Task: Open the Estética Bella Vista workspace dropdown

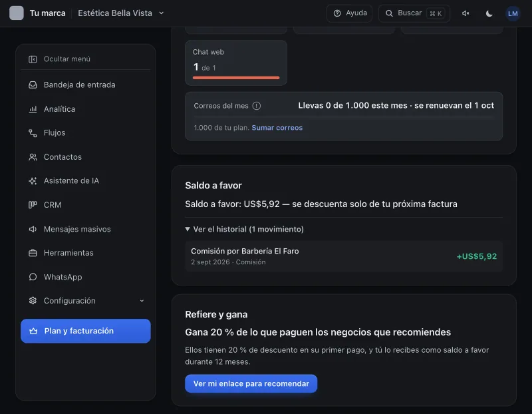Action: (x=121, y=13)
